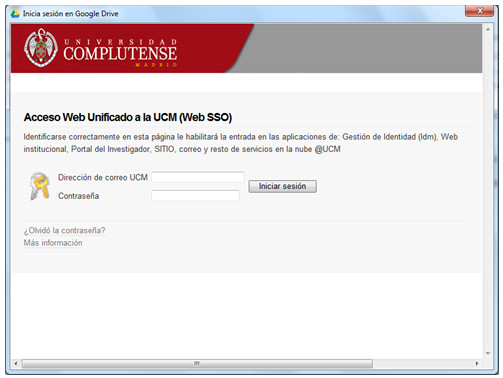Screen dimensions: 503x378
Task: Focus the Contraseña password field
Action: [x=195, y=195]
